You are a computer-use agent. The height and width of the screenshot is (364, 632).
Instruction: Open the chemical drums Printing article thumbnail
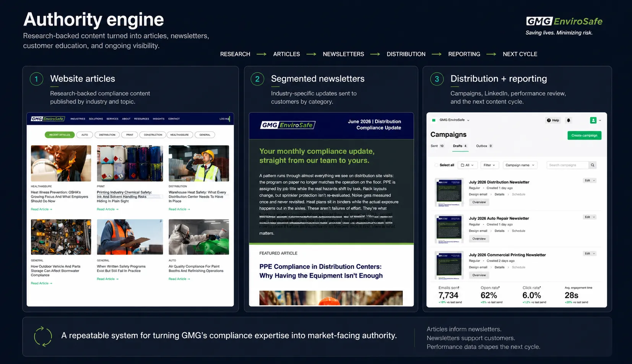pos(130,163)
